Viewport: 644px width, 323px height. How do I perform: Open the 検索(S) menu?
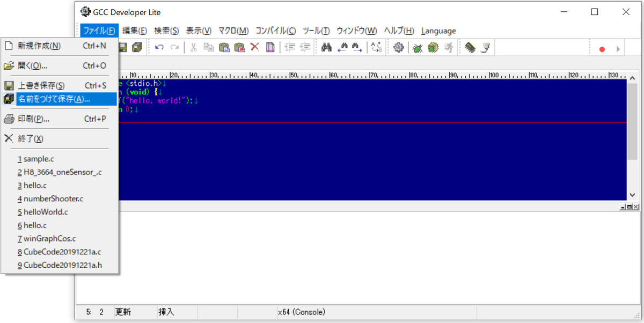click(166, 31)
